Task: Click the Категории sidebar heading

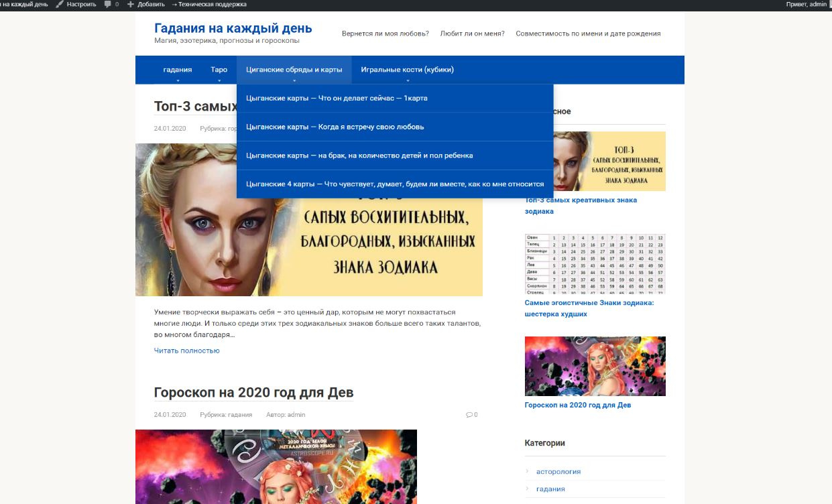Action: click(544, 443)
